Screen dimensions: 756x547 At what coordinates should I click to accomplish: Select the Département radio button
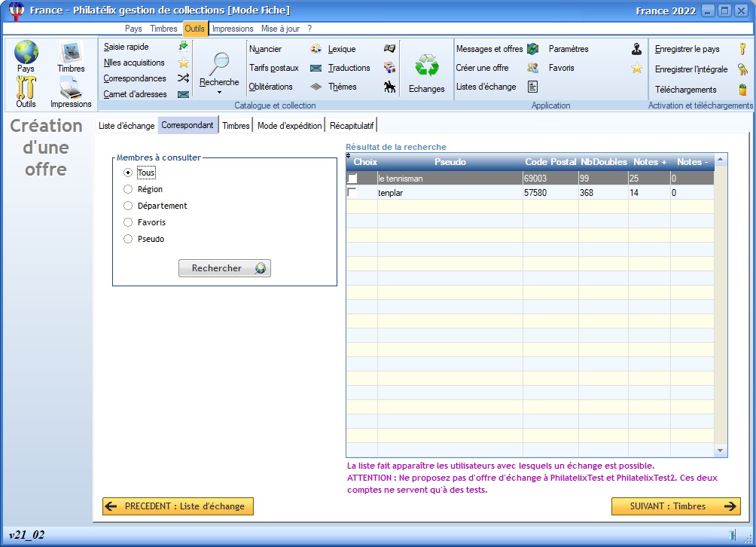(x=128, y=206)
